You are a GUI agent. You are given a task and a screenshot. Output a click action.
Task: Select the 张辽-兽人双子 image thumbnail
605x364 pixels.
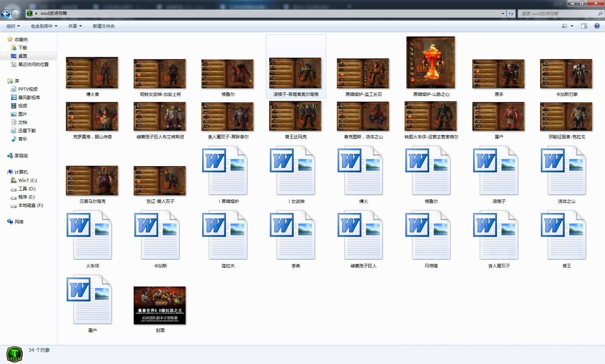[x=160, y=181]
